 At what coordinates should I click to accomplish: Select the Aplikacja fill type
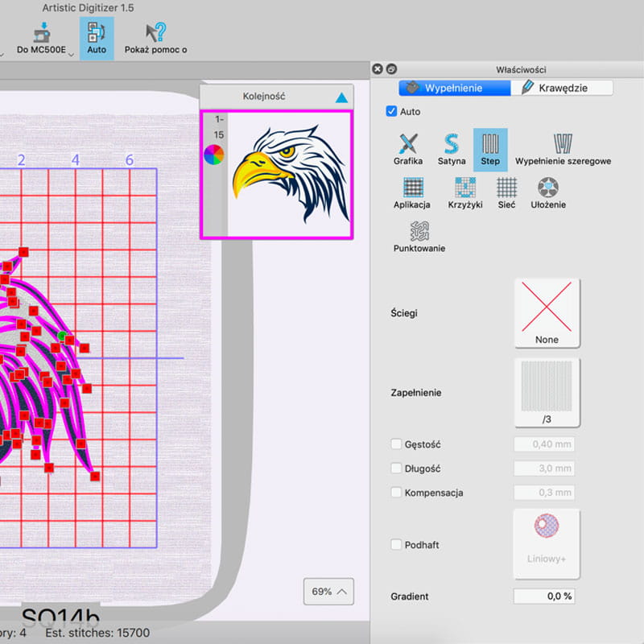pos(412,193)
